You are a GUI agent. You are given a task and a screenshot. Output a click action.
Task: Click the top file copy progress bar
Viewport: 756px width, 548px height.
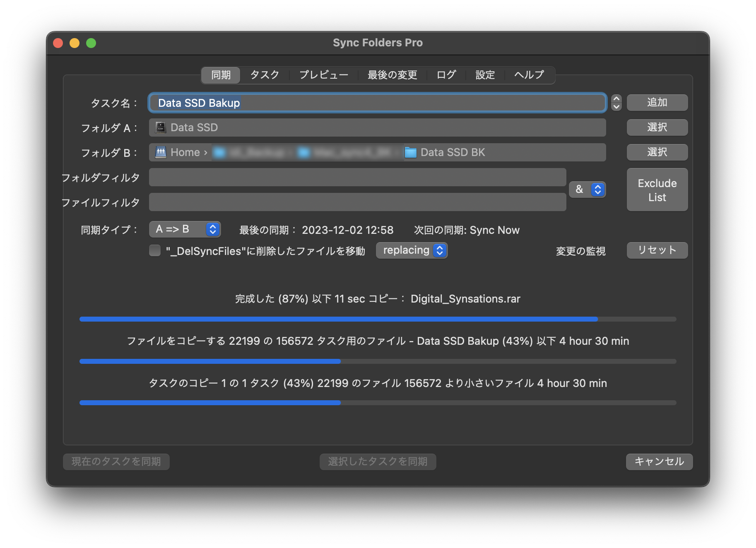(377, 319)
